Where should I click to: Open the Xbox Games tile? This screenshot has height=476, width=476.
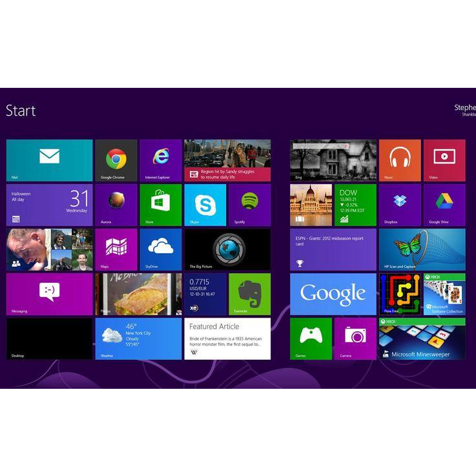point(311,338)
